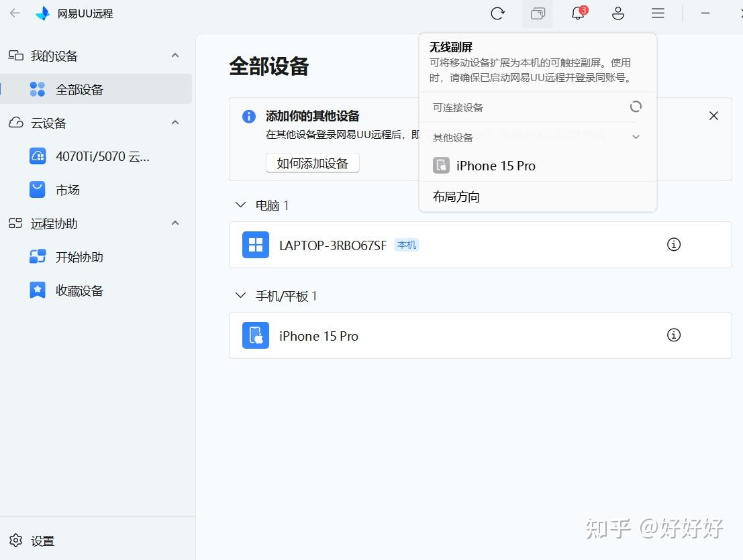Screen dimensions: 743x560
Task: Collapse the 我的设备 section chevron
Action: [x=175, y=56]
